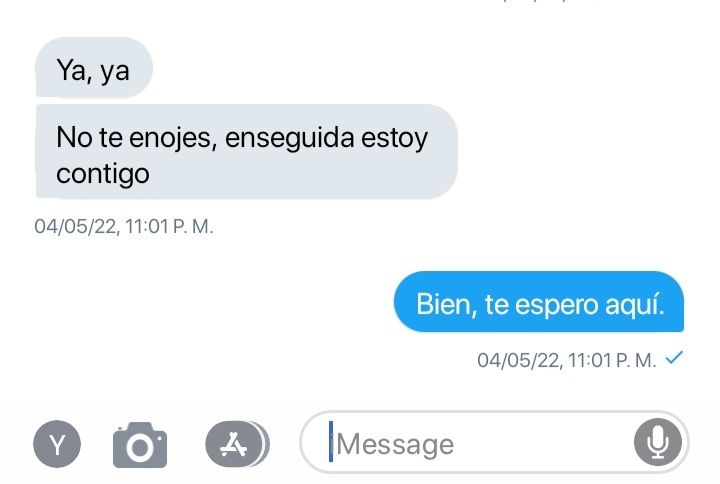Tap the blue delivered checkmark
Screen dimensions: 720x484
(x=674, y=357)
